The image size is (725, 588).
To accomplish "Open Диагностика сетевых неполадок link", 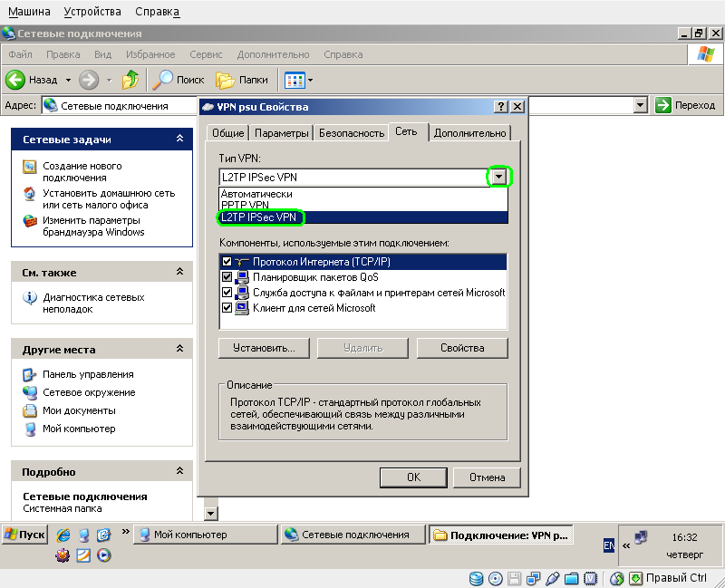I will point(94,303).
